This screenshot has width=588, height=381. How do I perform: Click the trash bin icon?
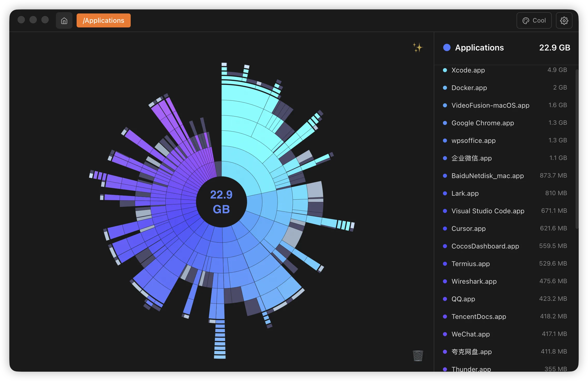point(418,356)
